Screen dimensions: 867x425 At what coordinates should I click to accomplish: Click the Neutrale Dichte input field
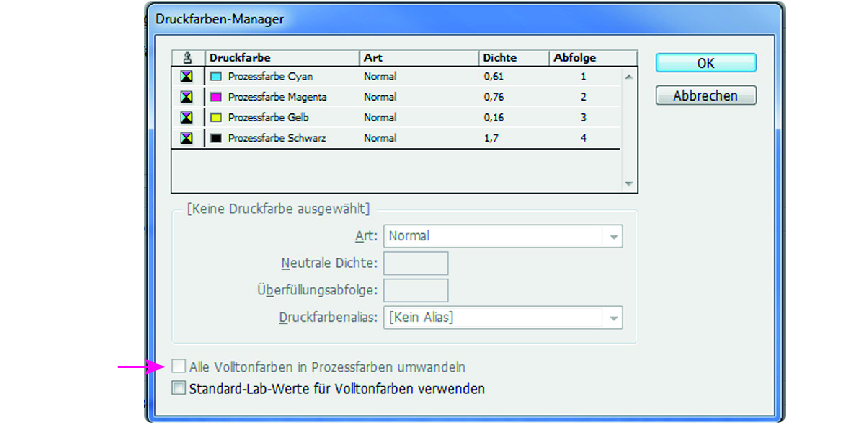[416, 263]
